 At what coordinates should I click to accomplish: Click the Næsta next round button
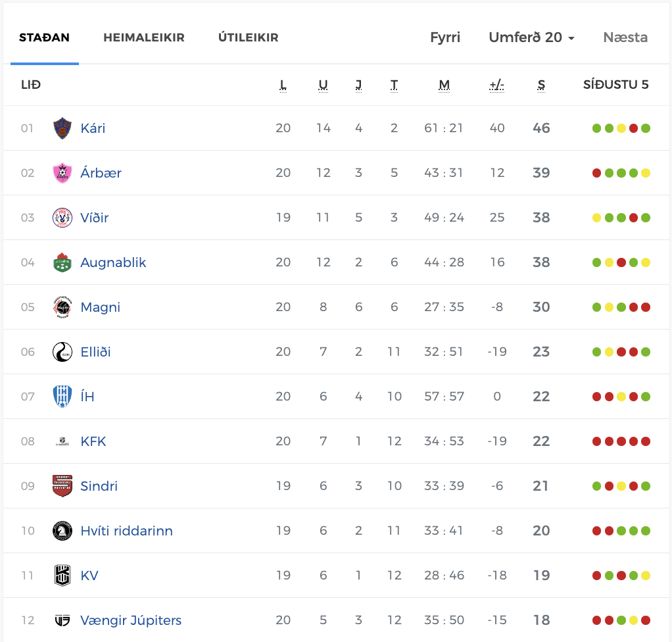pyautogui.click(x=625, y=37)
